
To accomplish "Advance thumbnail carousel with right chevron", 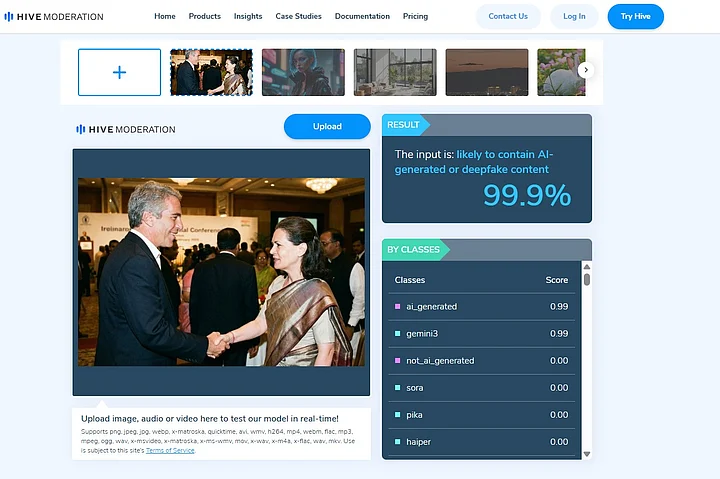I will pos(585,70).
